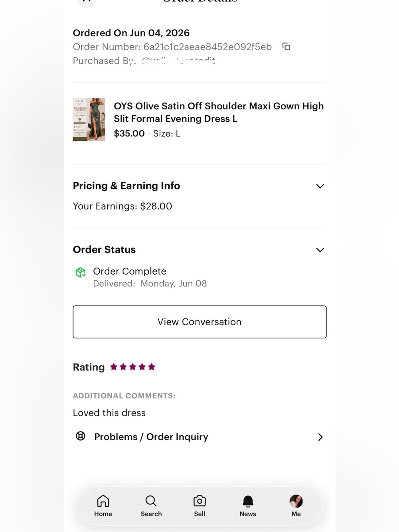Image resolution: width=399 pixels, height=532 pixels.
Task: Go to Home tab
Action: (x=103, y=506)
